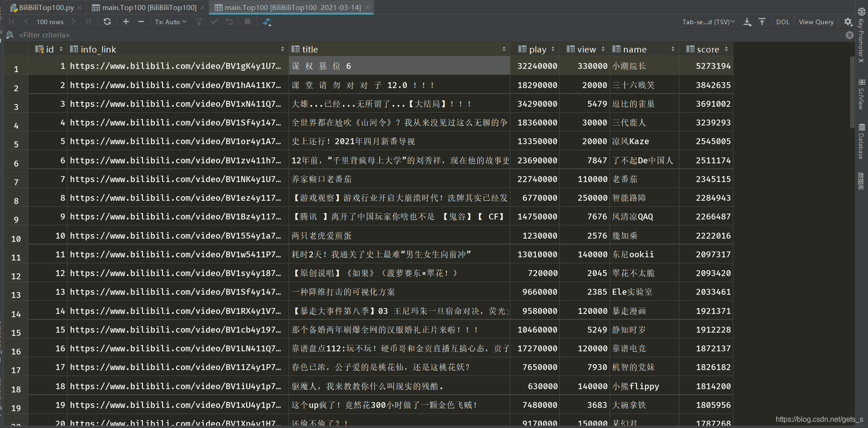Screen dimensions: 868x428
Task: Click title cell 两只老虎爱煎蛋
Action: point(399,236)
